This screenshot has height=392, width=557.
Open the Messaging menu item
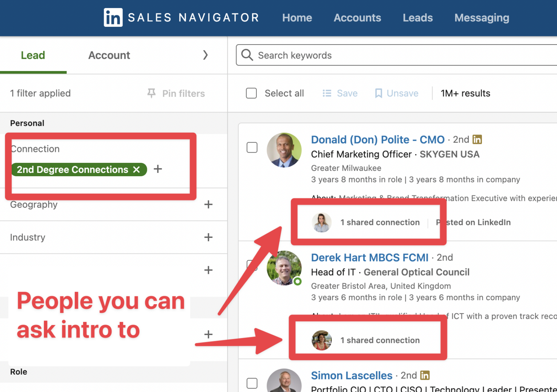482,17
